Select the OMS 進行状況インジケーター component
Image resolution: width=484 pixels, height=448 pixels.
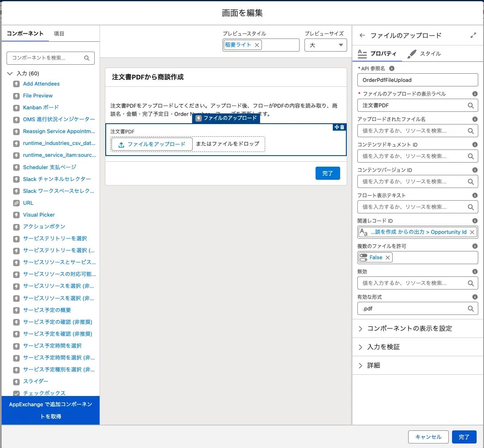coord(59,120)
